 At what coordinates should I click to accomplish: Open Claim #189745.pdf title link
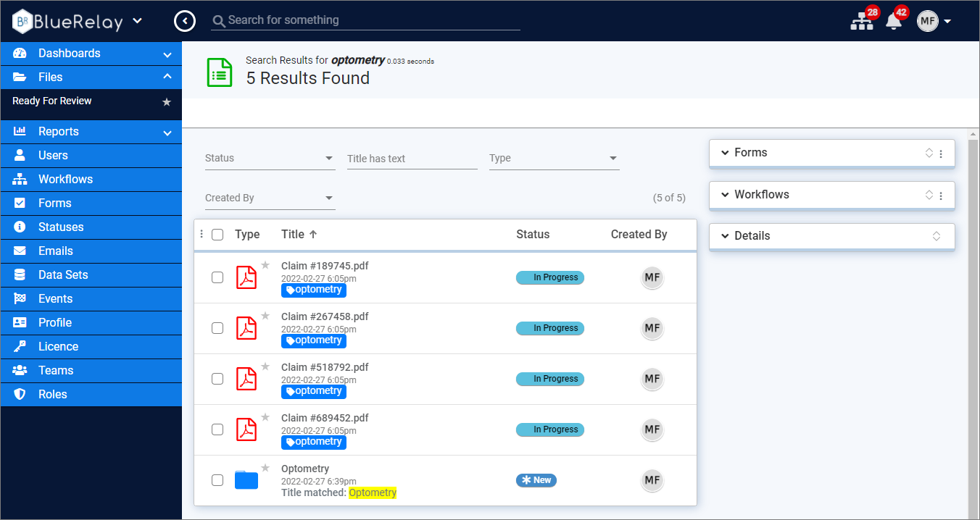325,266
